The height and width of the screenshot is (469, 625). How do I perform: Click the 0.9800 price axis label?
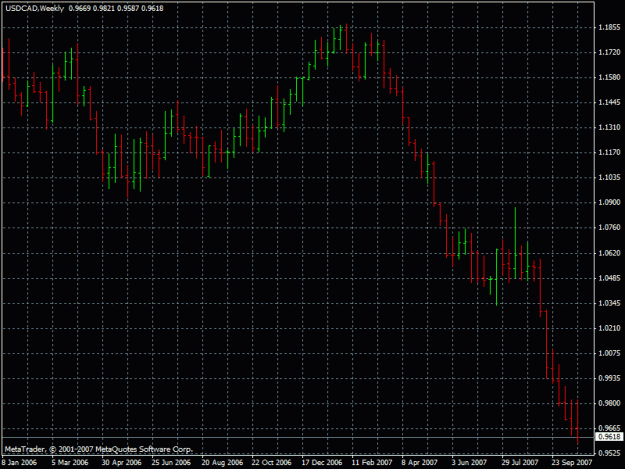click(609, 403)
